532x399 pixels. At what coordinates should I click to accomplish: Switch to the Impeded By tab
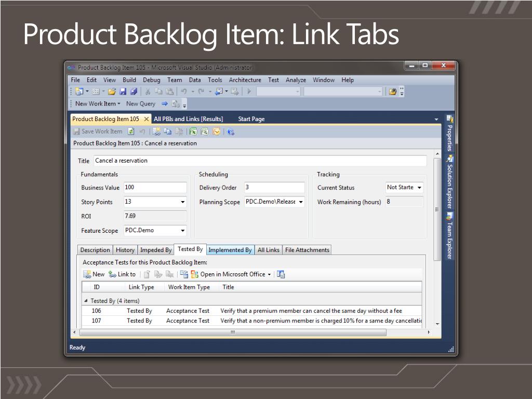click(x=156, y=250)
